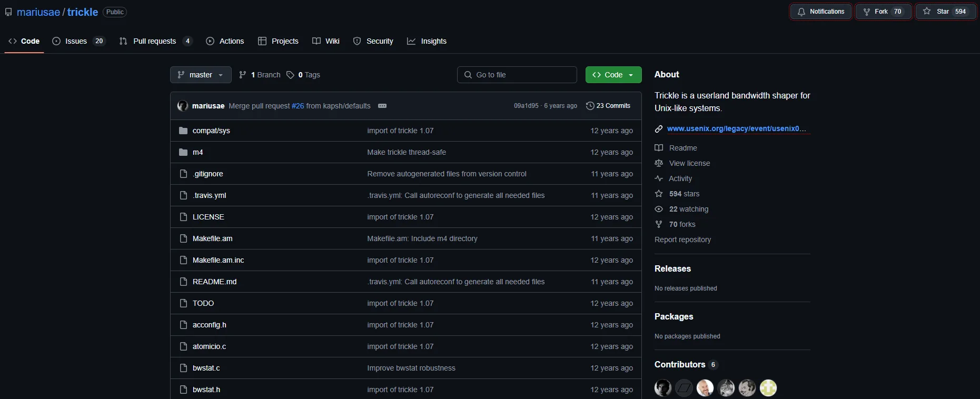Open the mariusae owner link
980x399 pixels.
coord(38,12)
